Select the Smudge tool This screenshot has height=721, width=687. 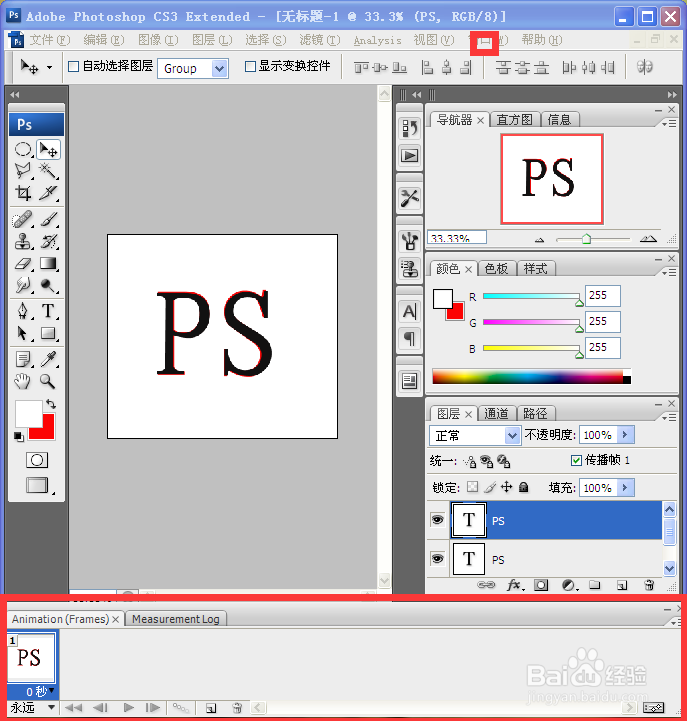23,286
